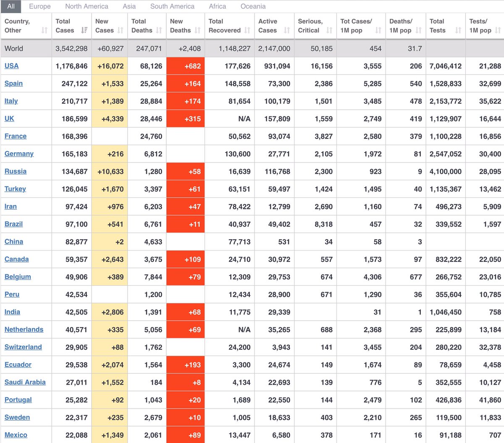Open the UK country link
The width and height of the screenshot is (504, 443).
(x=9, y=119)
